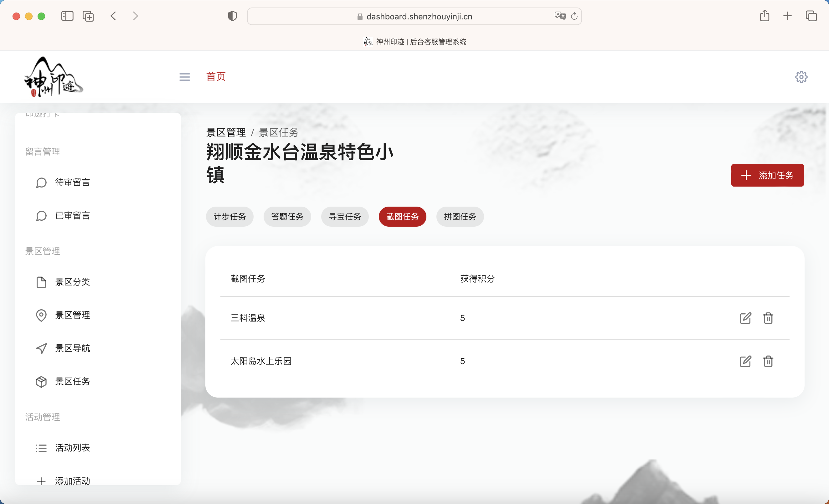
Task: Open the settings gear at top right
Action: (x=801, y=77)
